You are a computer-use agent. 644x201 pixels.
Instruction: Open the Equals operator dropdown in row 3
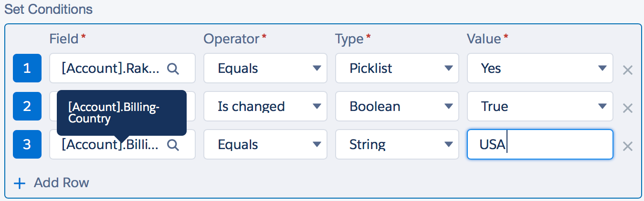(x=265, y=144)
